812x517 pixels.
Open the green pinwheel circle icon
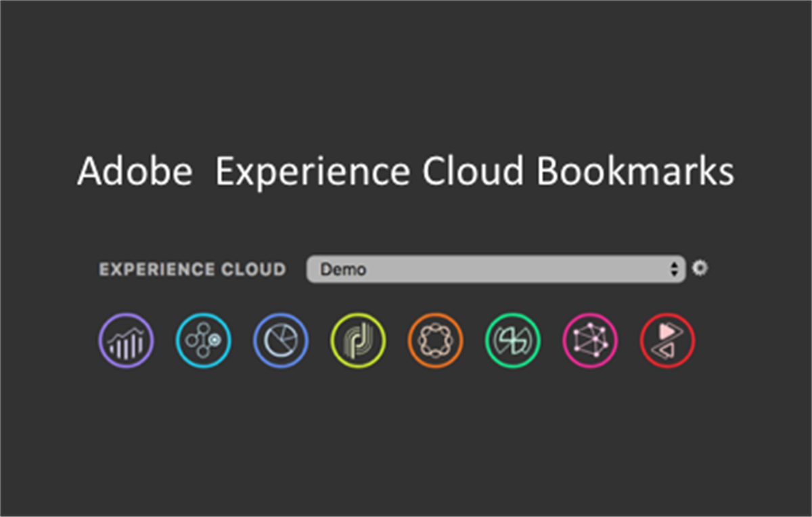[x=513, y=340]
